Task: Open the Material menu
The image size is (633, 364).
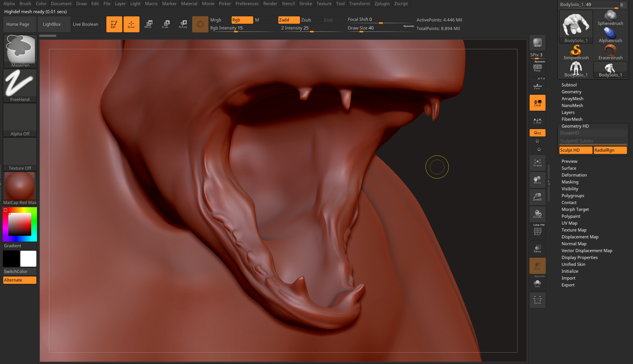Action: pyautogui.click(x=189, y=4)
